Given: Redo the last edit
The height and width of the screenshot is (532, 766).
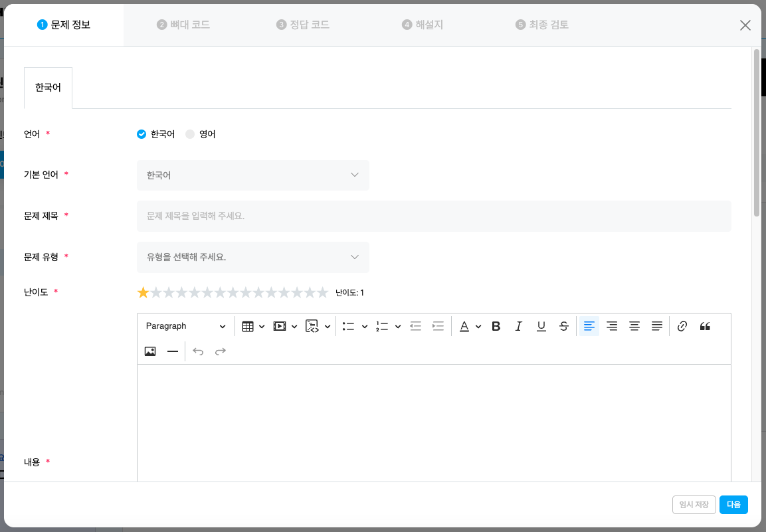Looking at the screenshot, I should 221,351.
